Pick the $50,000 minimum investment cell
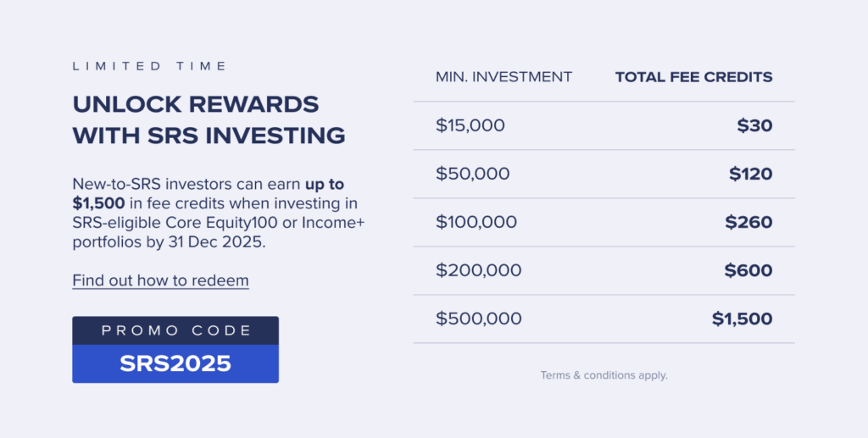Viewport: 868px width, 438px height. point(473,174)
